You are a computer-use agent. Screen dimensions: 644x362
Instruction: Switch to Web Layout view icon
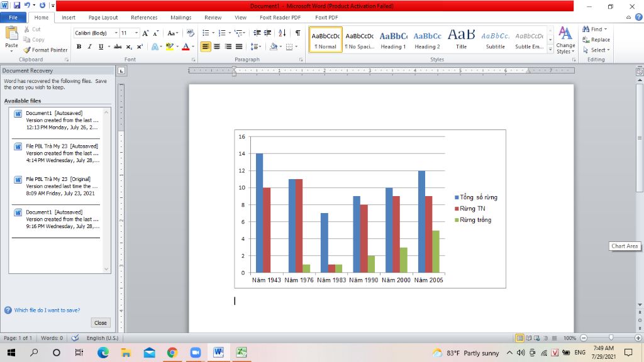pyautogui.click(x=537, y=338)
